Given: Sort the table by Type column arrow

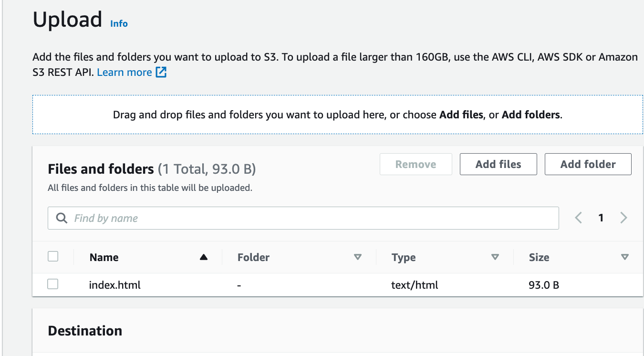Looking at the screenshot, I should 495,257.
